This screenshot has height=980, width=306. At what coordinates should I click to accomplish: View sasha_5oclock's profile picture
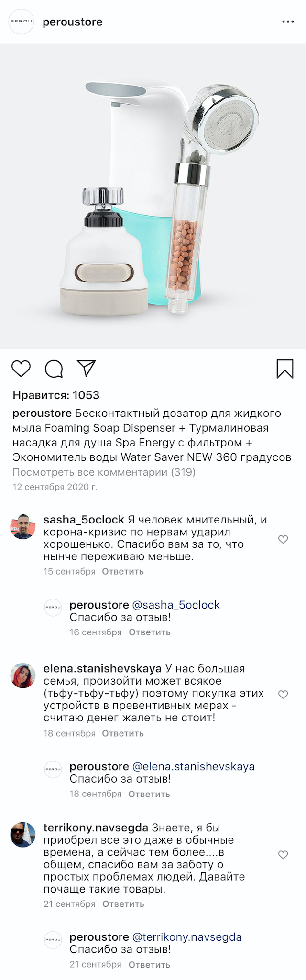23,527
